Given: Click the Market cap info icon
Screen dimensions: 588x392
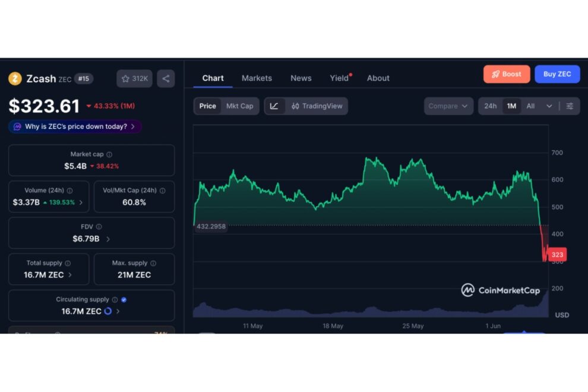Looking at the screenshot, I should pyautogui.click(x=109, y=154).
